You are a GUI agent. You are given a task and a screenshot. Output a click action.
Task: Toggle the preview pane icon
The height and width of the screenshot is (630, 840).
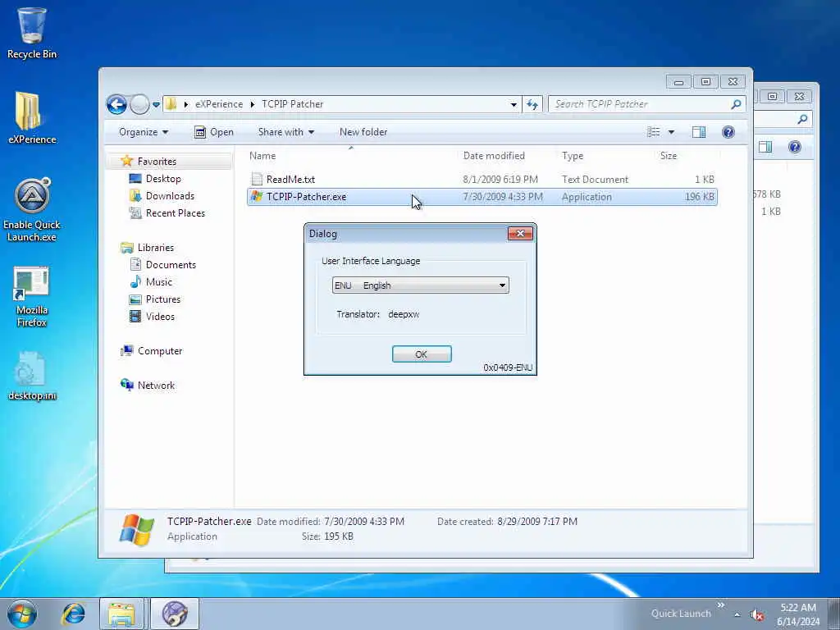point(699,132)
